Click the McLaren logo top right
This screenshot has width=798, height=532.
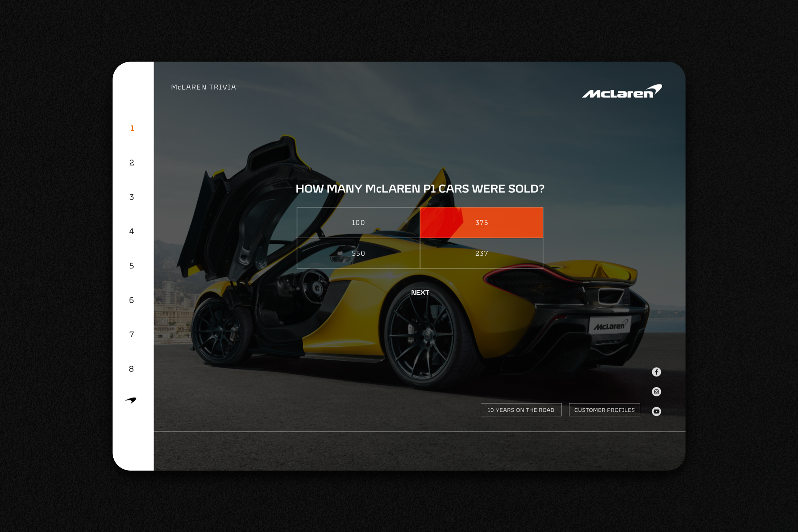point(622,92)
